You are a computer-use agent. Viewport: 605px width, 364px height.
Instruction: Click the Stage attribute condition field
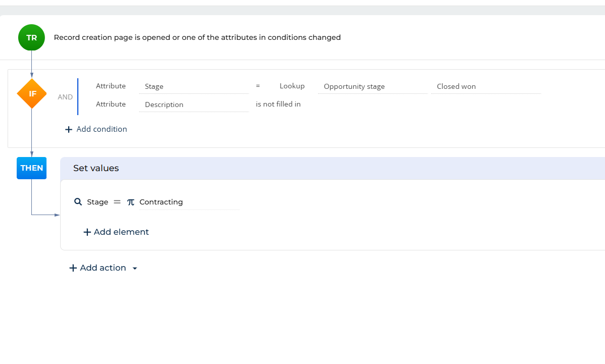click(193, 87)
